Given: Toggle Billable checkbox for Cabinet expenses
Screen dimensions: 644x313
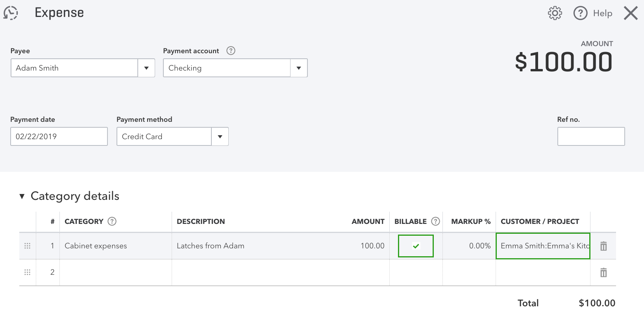Looking at the screenshot, I should tap(416, 246).
